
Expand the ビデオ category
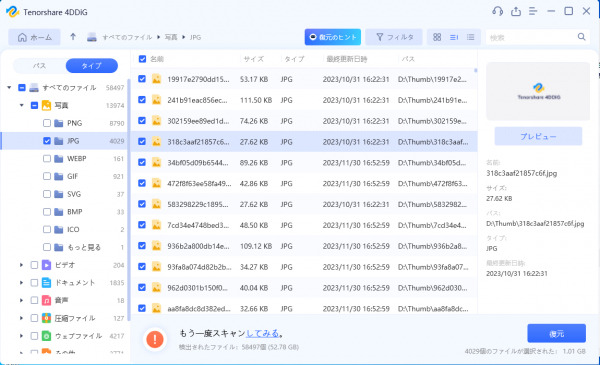coord(21,265)
